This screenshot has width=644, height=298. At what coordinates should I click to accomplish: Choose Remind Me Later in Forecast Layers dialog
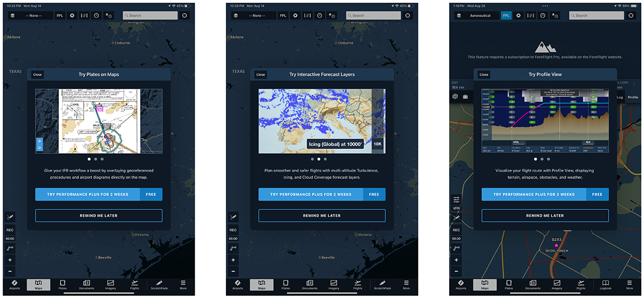point(322,216)
